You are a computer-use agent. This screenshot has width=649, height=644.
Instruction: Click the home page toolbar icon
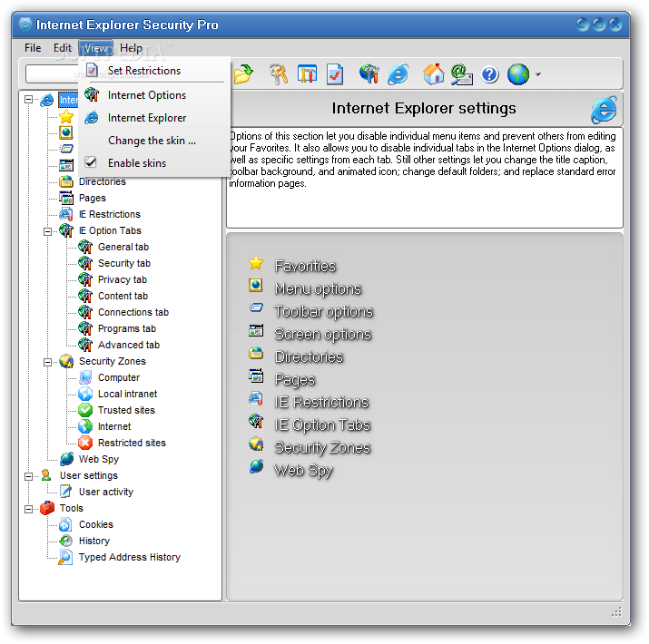coord(433,75)
